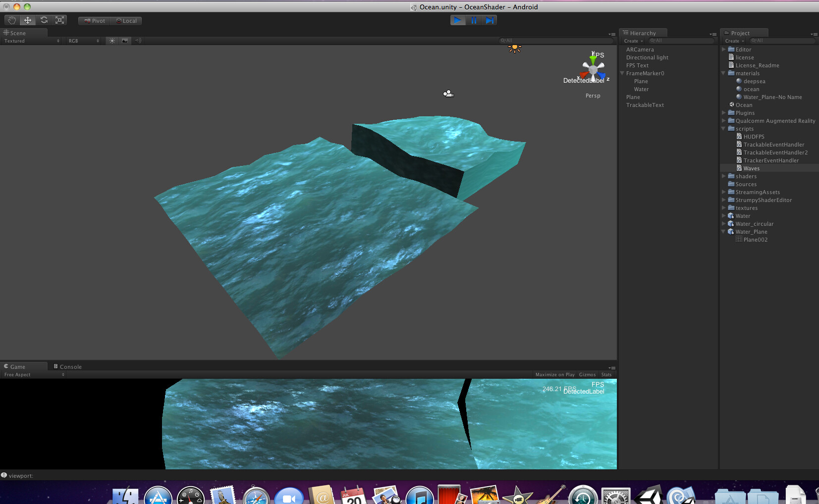
Task: Activate the Move tool
Action: pos(27,20)
